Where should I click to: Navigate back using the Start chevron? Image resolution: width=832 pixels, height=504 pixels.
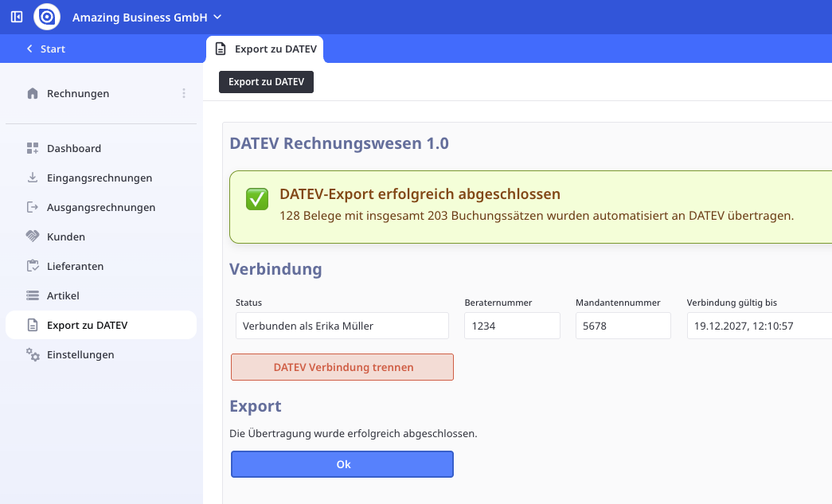29,49
